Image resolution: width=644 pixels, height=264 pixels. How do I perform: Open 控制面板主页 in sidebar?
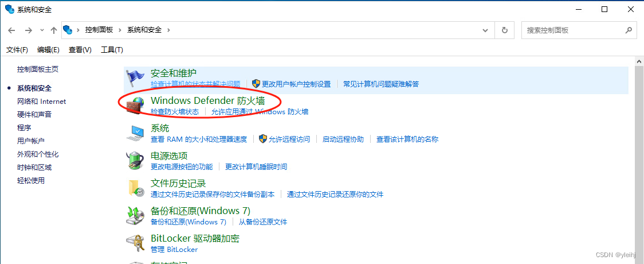coord(38,69)
